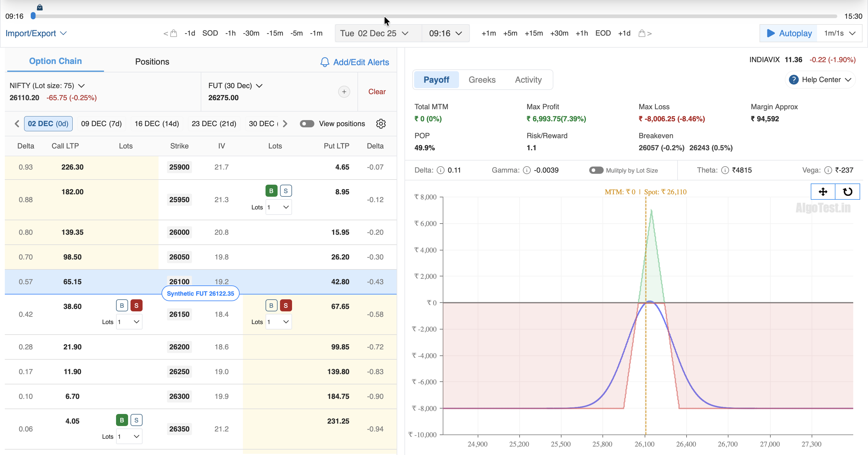The width and height of the screenshot is (868, 455).
Task: Start Autoplay
Action: [789, 33]
